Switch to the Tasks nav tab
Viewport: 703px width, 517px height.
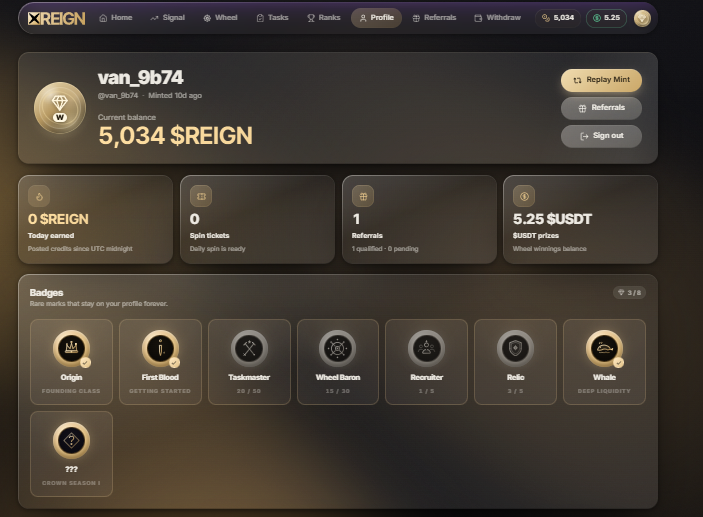point(272,18)
